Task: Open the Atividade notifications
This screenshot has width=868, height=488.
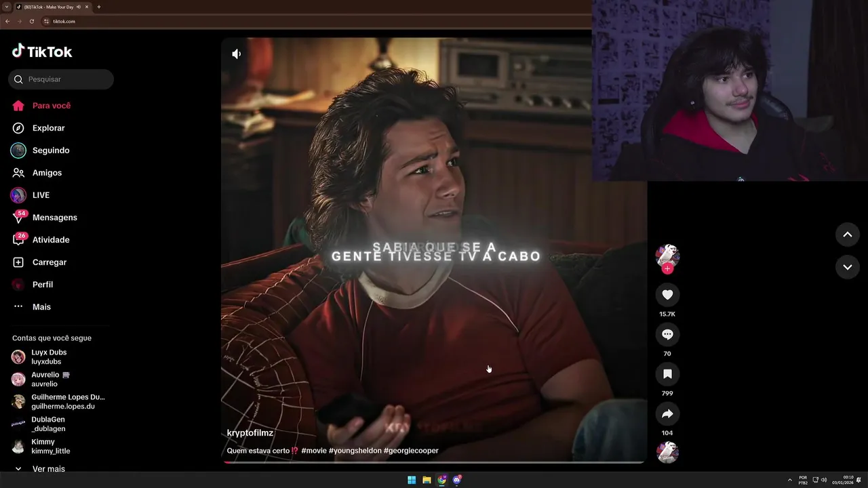Action: tap(51, 240)
